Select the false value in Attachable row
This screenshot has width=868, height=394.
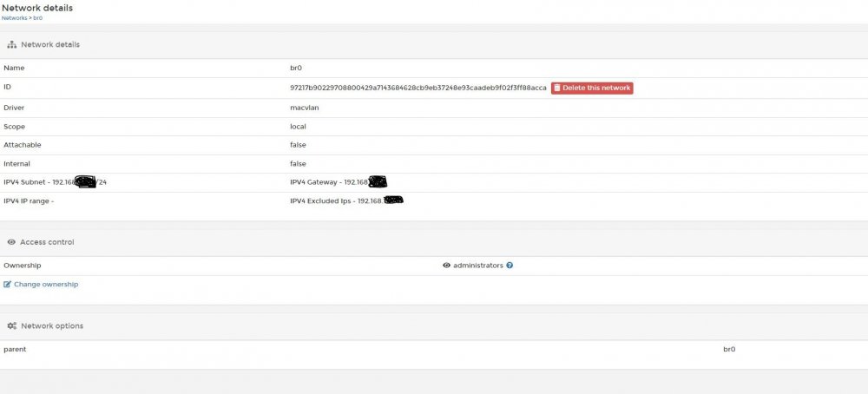point(298,145)
